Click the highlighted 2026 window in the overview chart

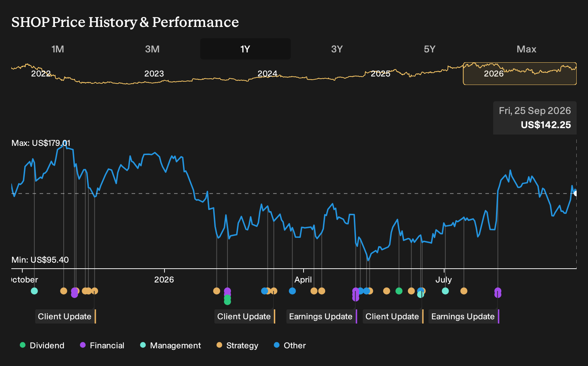click(x=520, y=74)
